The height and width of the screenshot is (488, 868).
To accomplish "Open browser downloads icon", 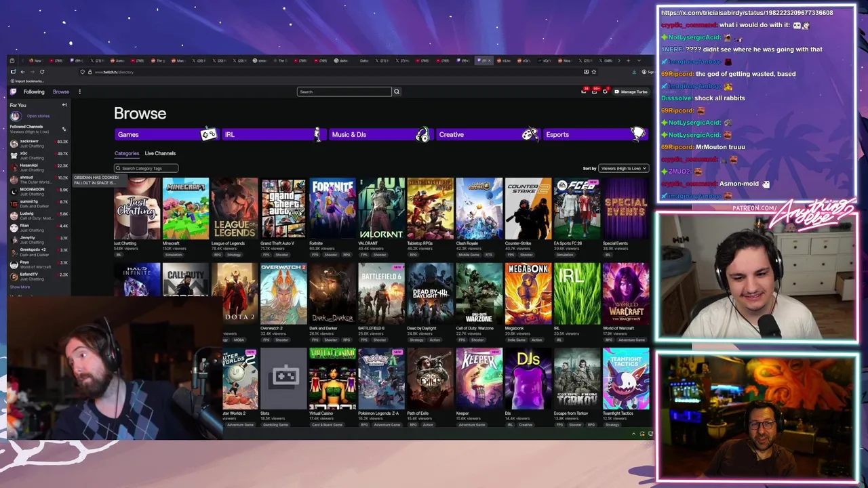I will coord(634,72).
